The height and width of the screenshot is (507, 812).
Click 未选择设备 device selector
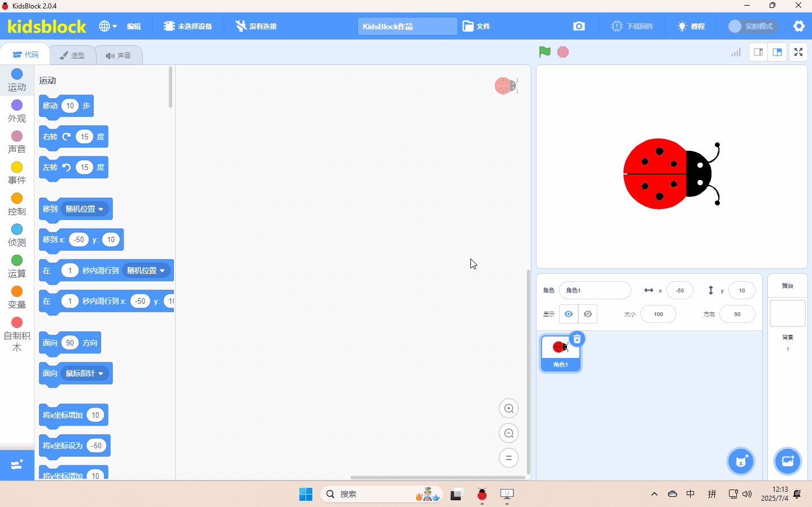pos(188,27)
